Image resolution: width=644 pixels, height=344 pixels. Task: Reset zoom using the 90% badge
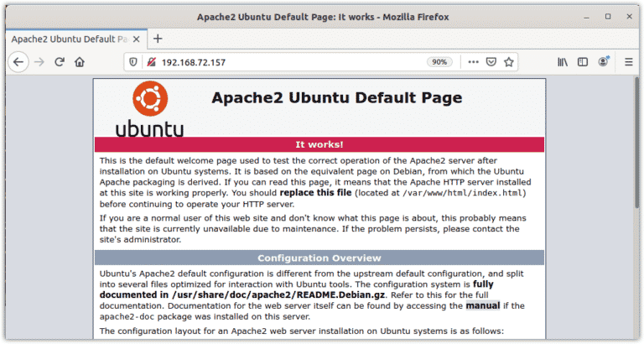(439, 61)
